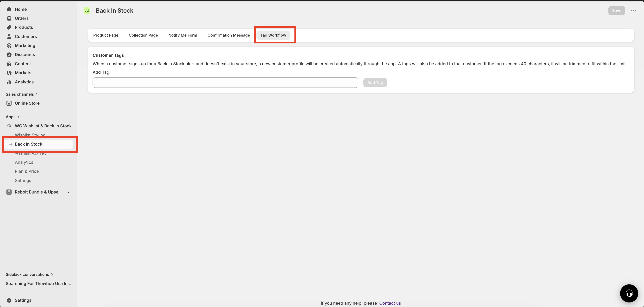The image size is (644, 307).
Task: Click the Home house icon
Action: pyautogui.click(x=9, y=9)
